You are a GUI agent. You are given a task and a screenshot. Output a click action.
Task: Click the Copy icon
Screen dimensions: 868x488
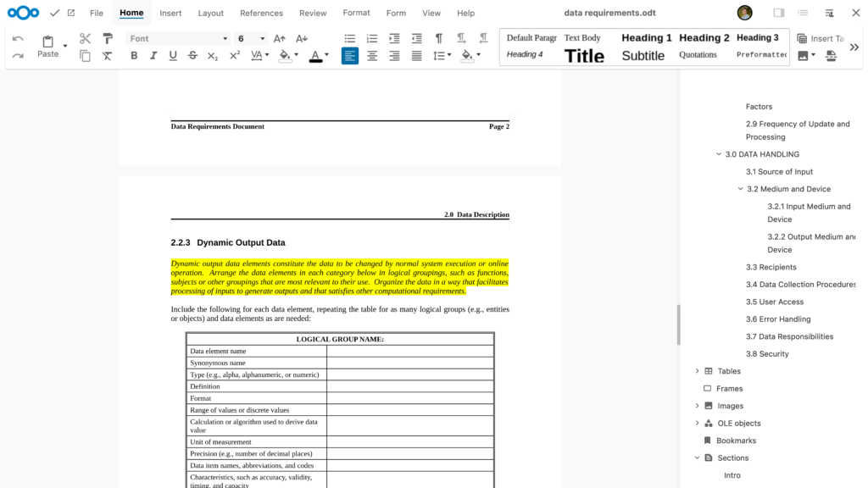[85, 55]
